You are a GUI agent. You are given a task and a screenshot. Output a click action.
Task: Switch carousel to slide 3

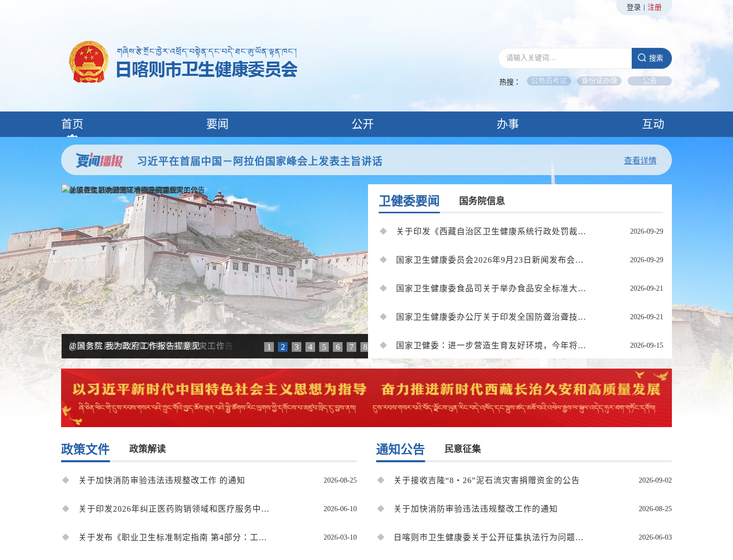click(297, 347)
